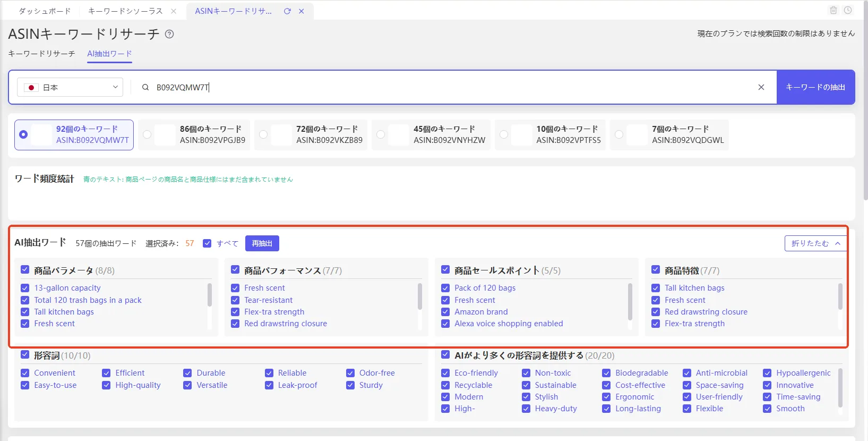Uncheck the Eco-friendly adjective
The width and height of the screenshot is (868, 441).
tap(445, 373)
